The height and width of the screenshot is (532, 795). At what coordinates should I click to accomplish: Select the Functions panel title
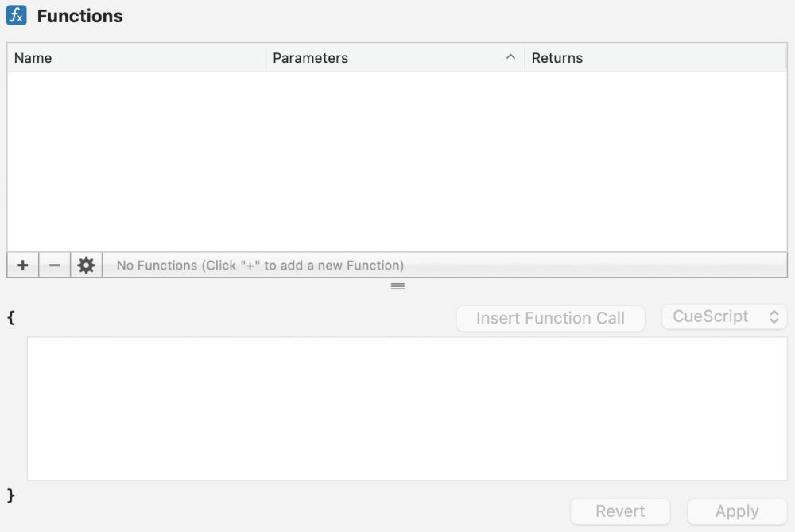(x=79, y=16)
